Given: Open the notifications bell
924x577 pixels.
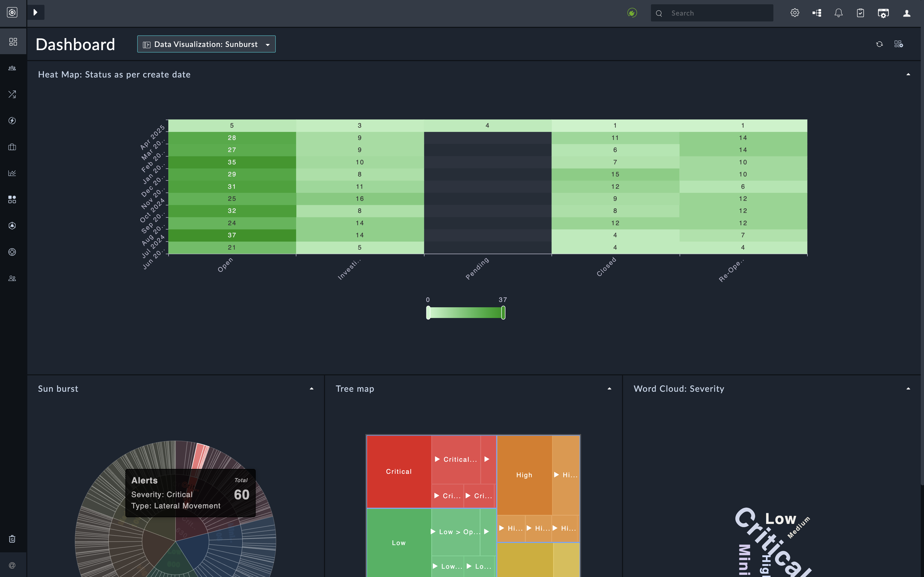Looking at the screenshot, I should 838,13.
